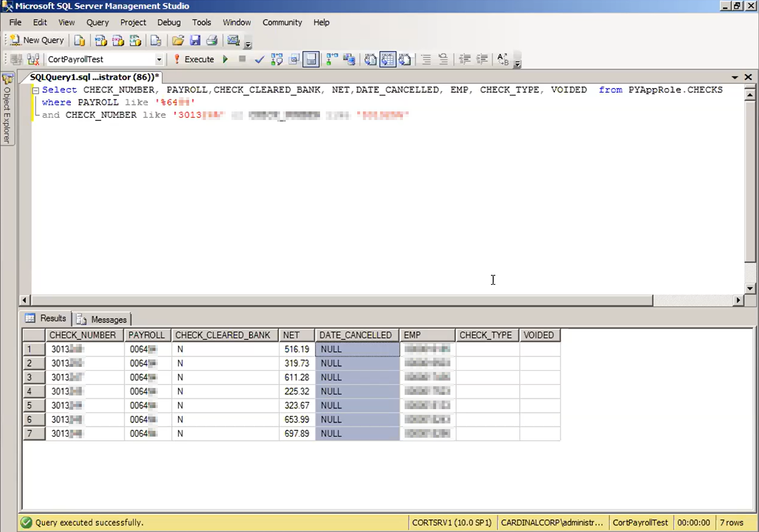Open the Object Explorer side tab
The height and width of the screenshot is (532, 759).
[7, 109]
